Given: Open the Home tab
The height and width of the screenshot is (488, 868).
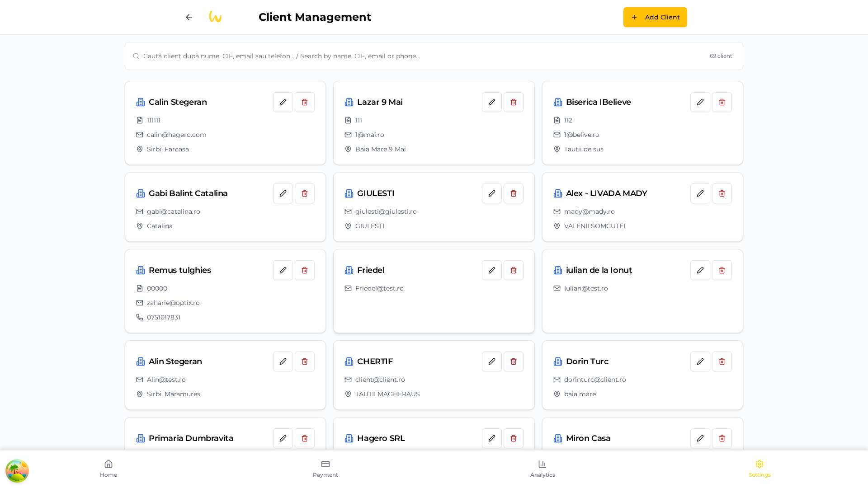Looking at the screenshot, I should 108,469.
